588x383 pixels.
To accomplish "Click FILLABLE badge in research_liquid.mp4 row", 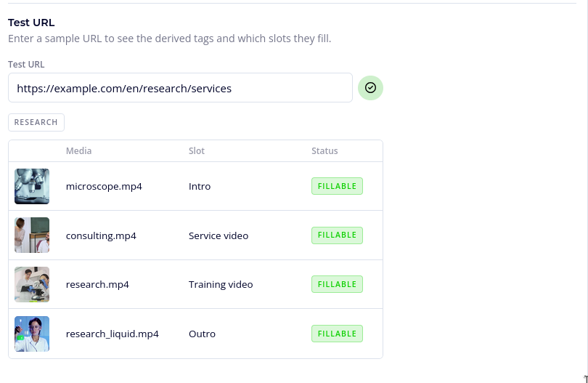I will click(x=337, y=334).
